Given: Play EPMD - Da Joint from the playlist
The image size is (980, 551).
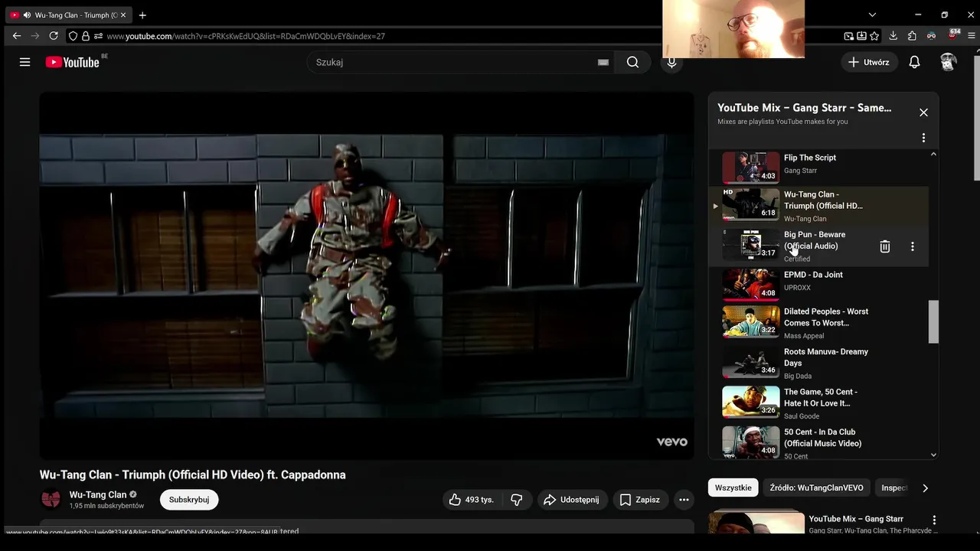Looking at the screenshot, I should pyautogui.click(x=818, y=285).
